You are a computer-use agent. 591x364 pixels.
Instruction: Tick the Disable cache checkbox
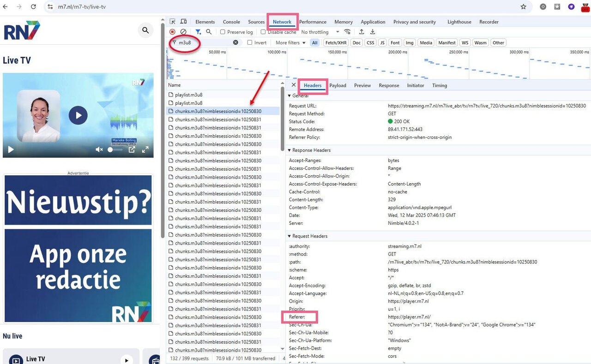263,32
